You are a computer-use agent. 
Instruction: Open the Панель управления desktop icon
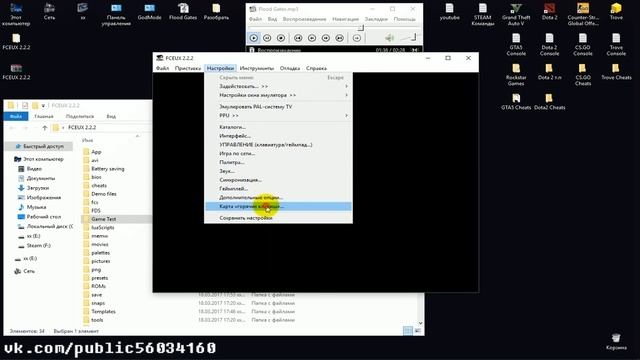pos(116,14)
